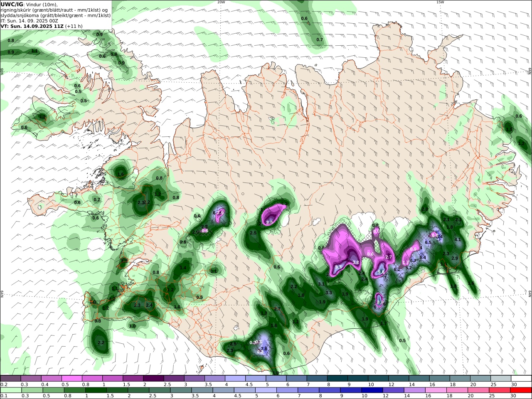Image resolution: width=532 pixels, height=399 pixels.
Task: Click the 3.3 rainfall value
Action: pyautogui.click(x=329, y=293)
